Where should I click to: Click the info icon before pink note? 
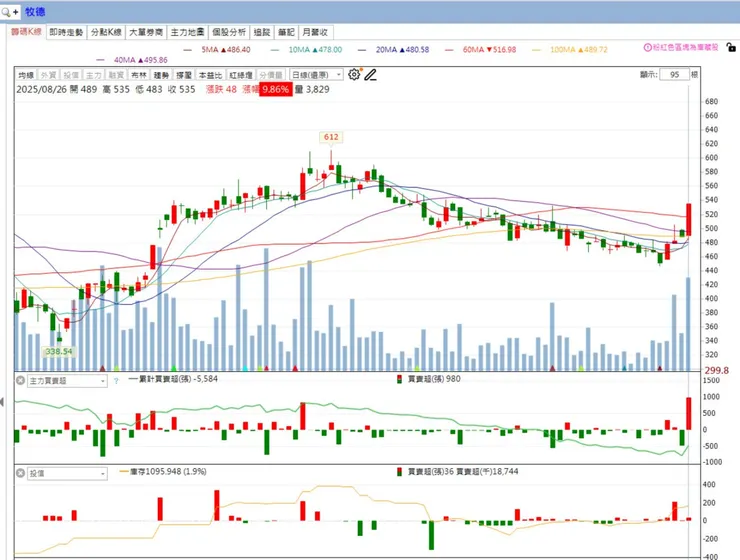click(648, 48)
